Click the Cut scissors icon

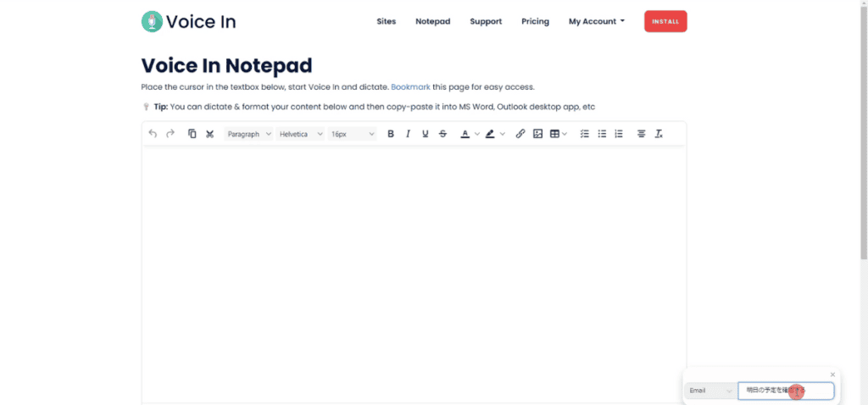[210, 133]
